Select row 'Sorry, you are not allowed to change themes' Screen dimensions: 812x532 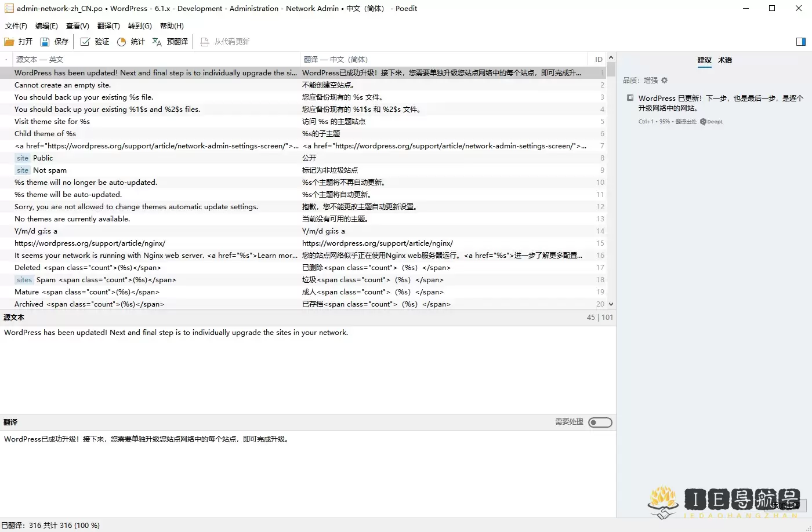303,207
